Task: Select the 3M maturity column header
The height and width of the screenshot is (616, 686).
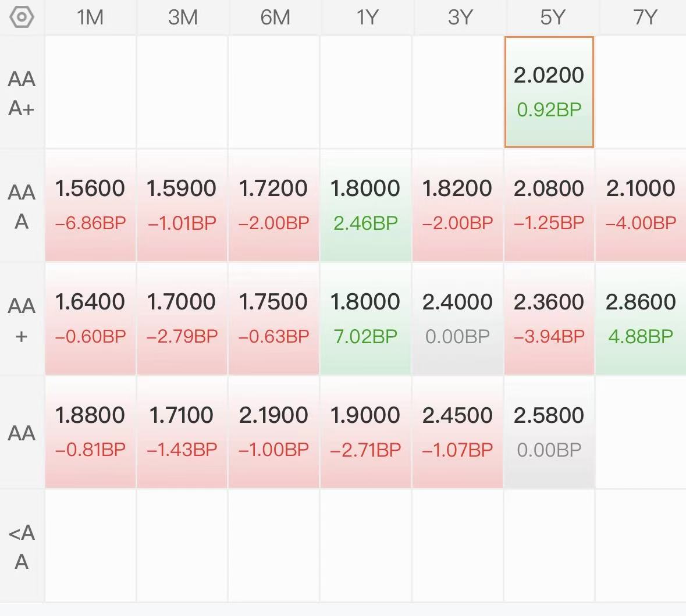Action: click(x=183, y=17)
